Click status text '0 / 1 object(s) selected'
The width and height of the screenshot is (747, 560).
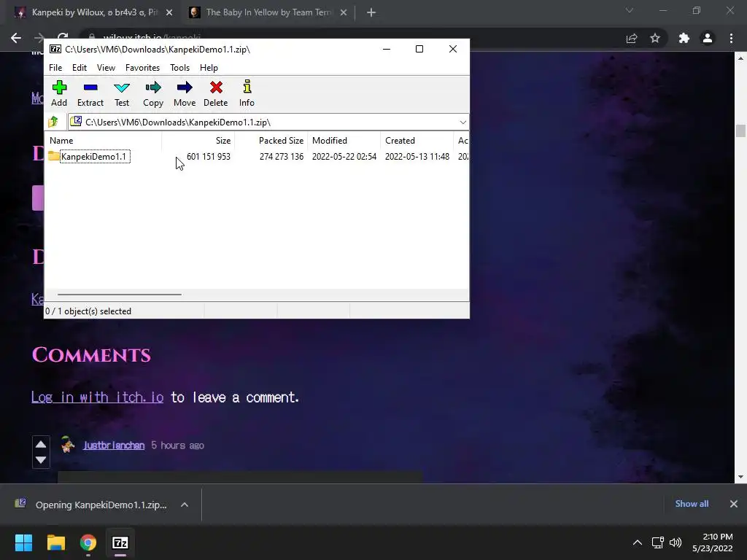88,311
